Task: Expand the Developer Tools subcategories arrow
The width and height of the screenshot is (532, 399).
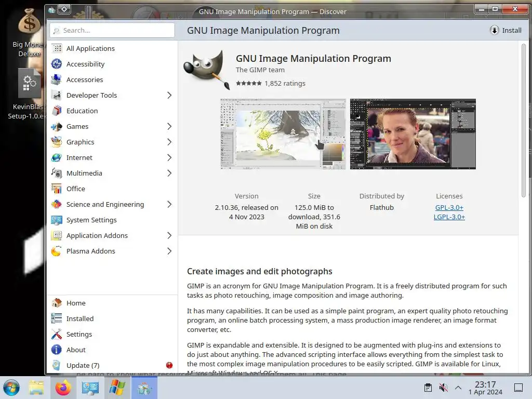Action: pos(169,96)
